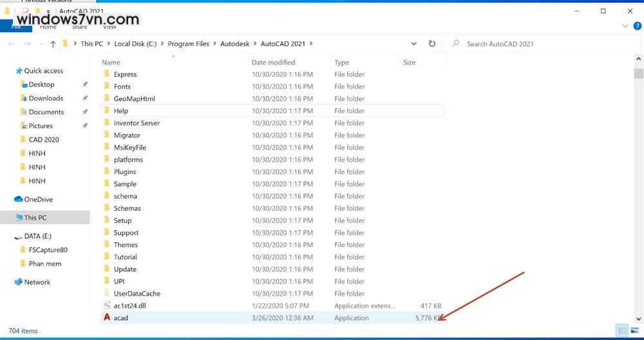644x340 pixels.
Task: Click the This PC computer icon
Action: pos(19,217)
